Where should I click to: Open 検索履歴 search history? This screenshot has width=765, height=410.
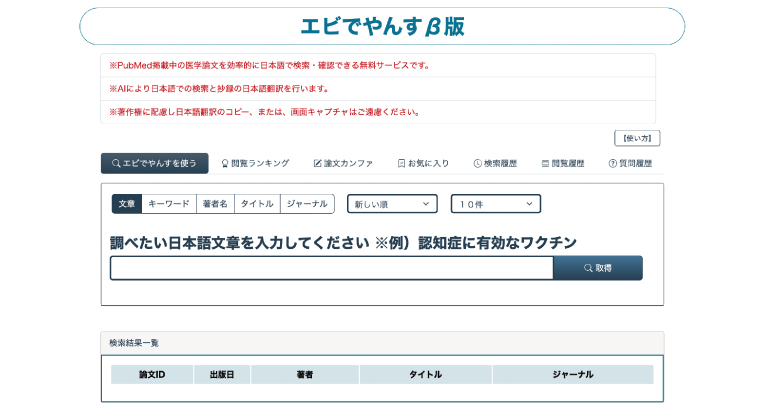(x=495, y=163)
